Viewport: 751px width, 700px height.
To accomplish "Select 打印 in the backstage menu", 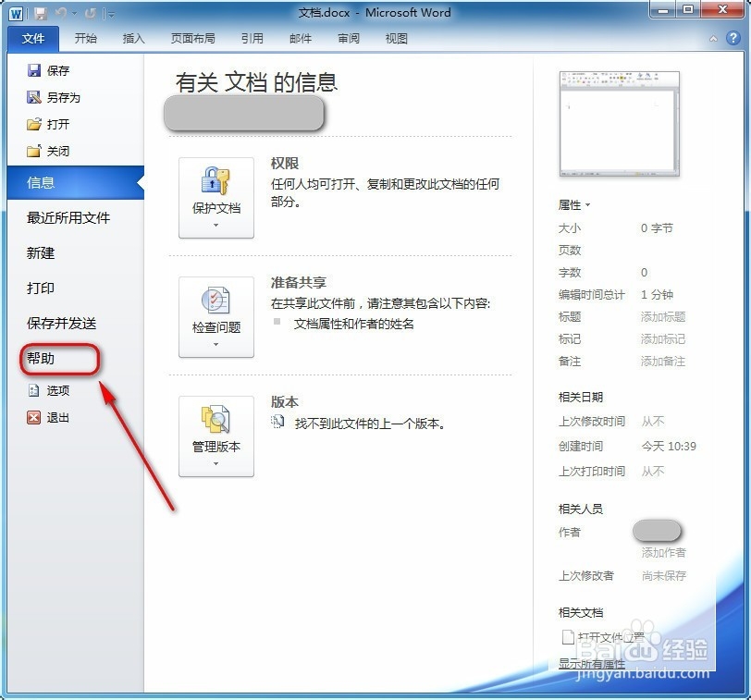I will (41, 289).
